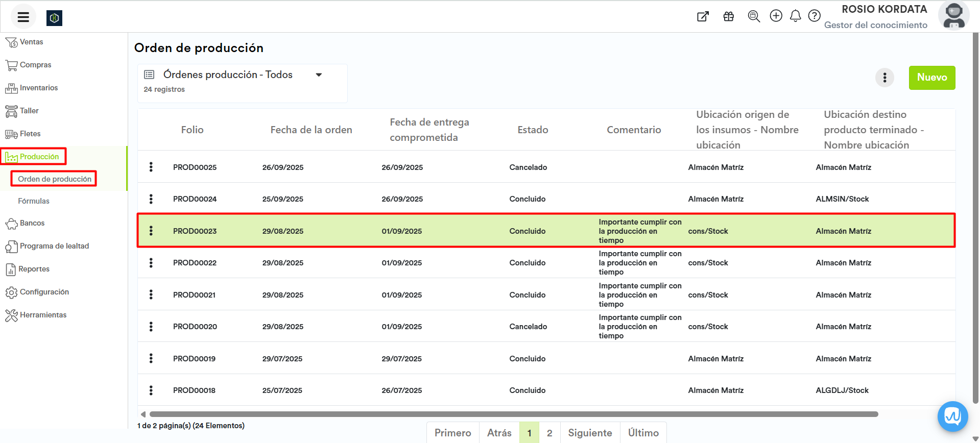980x443 pixels.
Task: Click the gift icon in the header
Action: click(x=729, y=16)
